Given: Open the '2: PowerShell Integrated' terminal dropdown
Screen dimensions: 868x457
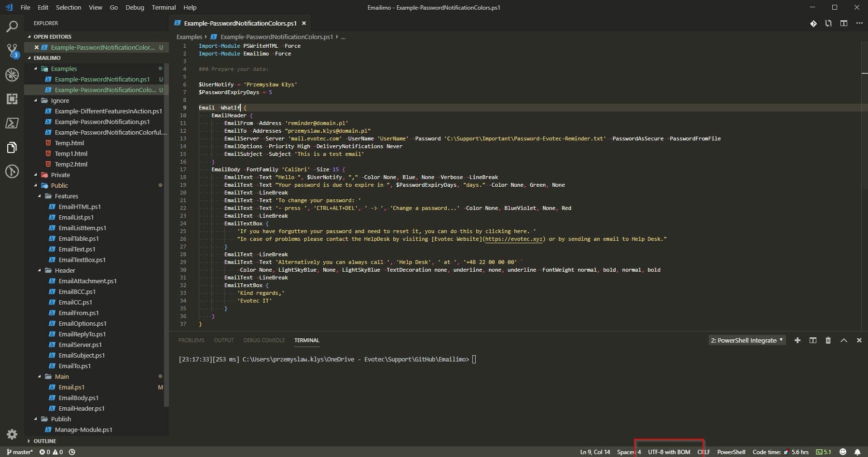Looking at the screenshot, I should 747,340.
